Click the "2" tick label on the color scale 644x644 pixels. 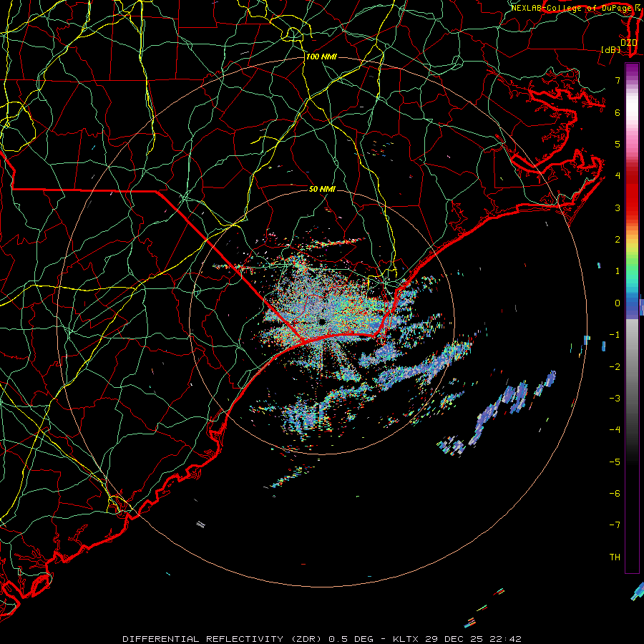pyautogui.click(x=618, y=240)
